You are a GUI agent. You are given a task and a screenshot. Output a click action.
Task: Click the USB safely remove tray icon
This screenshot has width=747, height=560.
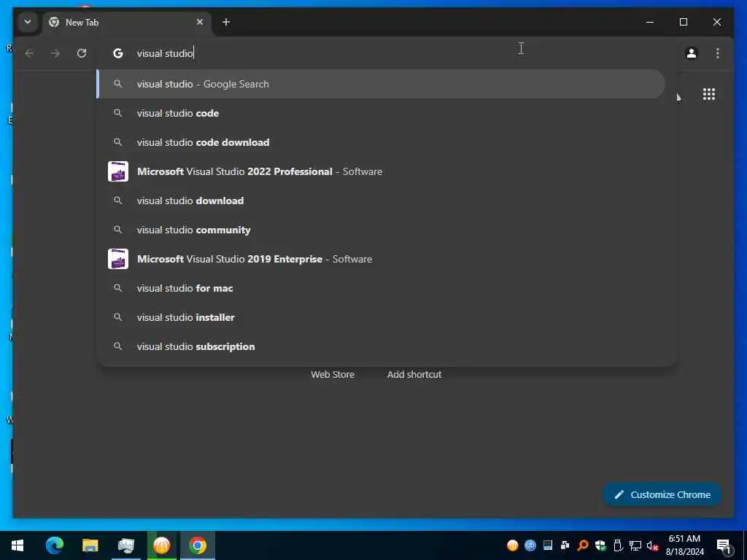coord(618,545)
